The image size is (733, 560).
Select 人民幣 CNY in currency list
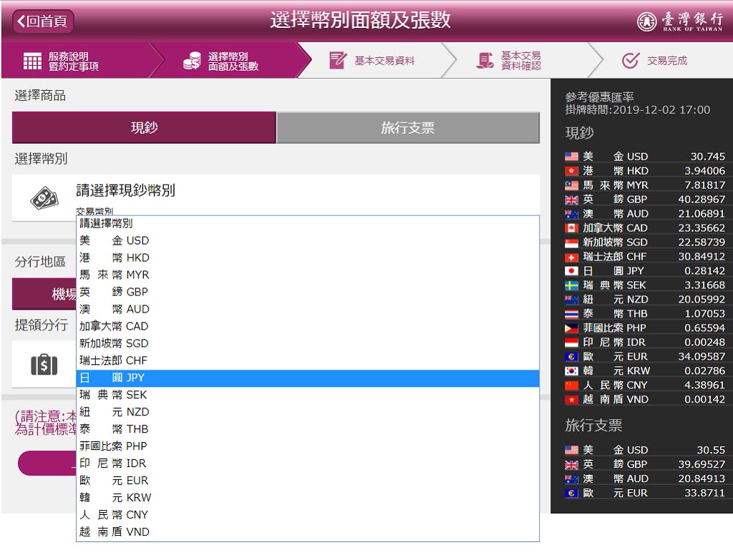click(308, 515)
